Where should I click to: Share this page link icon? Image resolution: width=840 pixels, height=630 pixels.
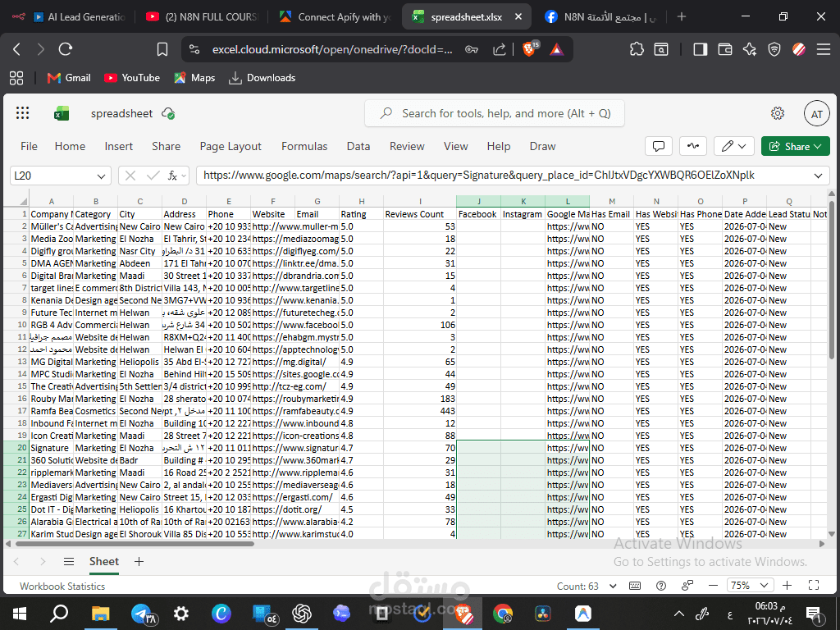pyautogui.click(x=500, y=49)
